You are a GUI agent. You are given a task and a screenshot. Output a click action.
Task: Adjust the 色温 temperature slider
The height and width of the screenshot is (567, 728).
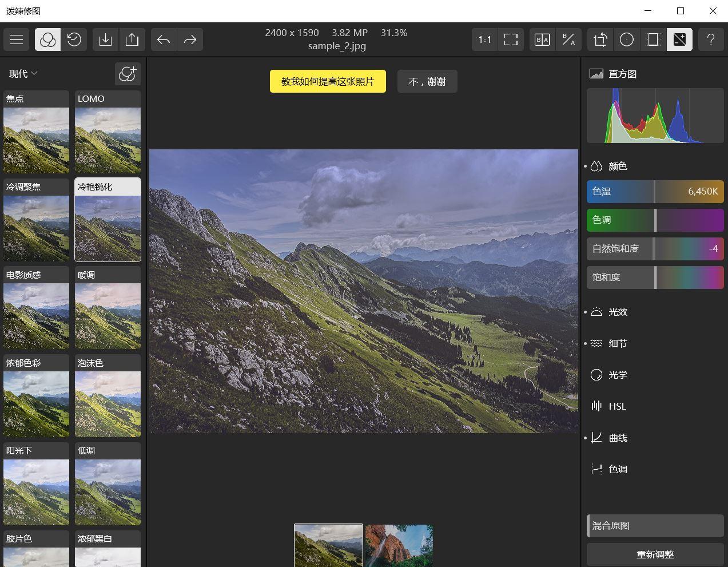[655, 191]
